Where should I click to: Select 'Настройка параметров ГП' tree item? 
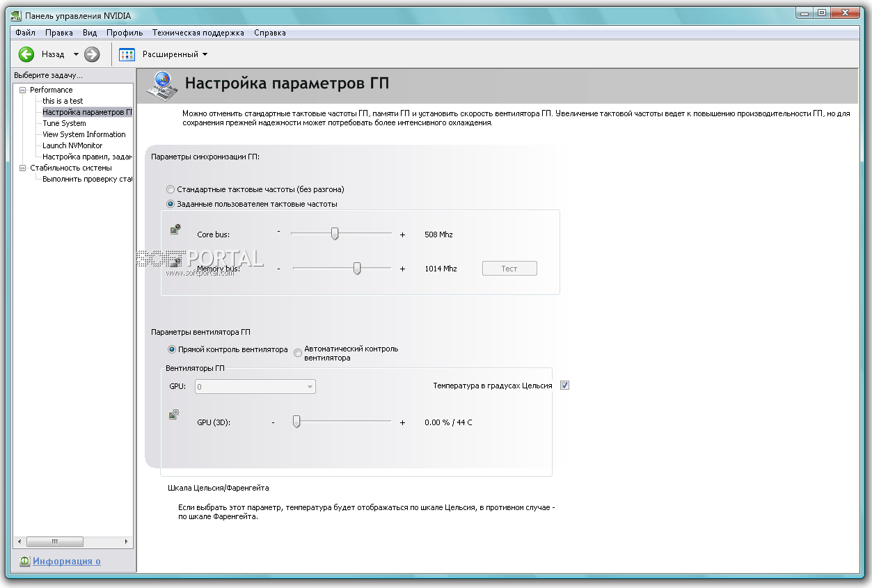click(x=87, y=112)
